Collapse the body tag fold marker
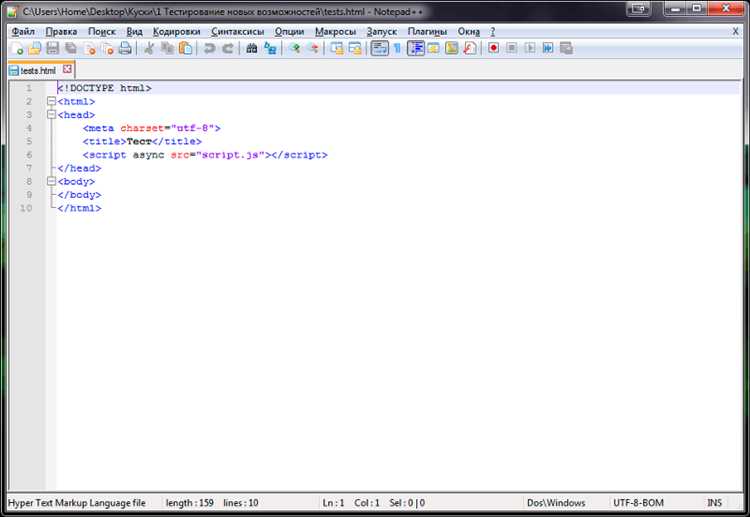Screen dimensions: 750x517 51,182
